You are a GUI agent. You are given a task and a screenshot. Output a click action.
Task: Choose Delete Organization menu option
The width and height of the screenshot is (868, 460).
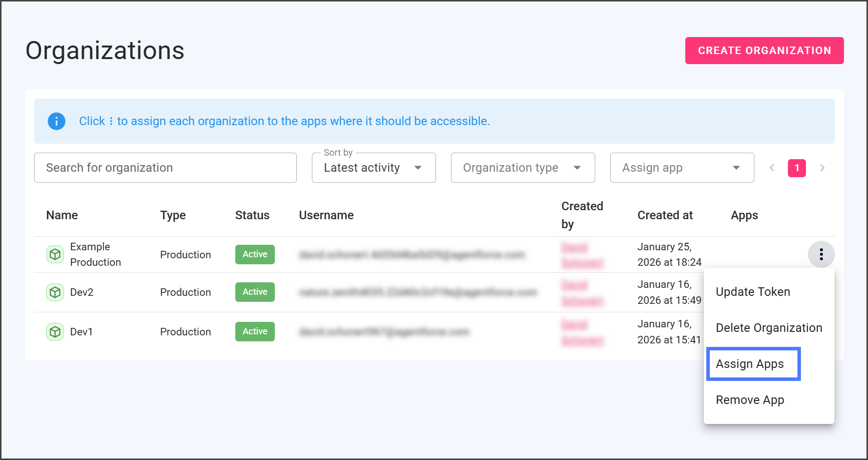point(769,328)
